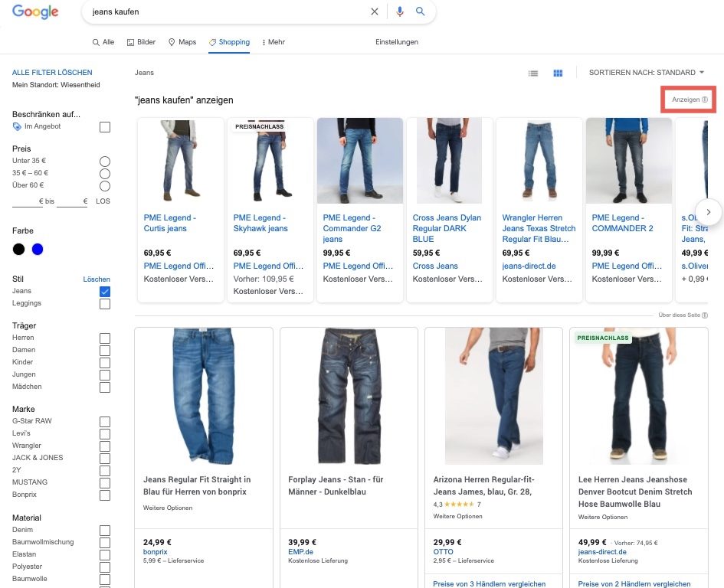Click the LOS price button
Screen dimensions: 724x588
click(x=103, y=201)
